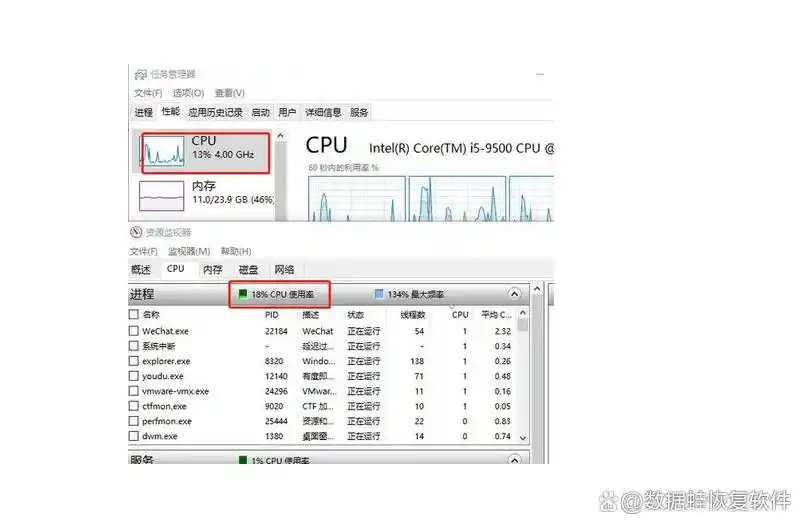
Task: Select perfmon.exe process name
Action: click(167, 421)
